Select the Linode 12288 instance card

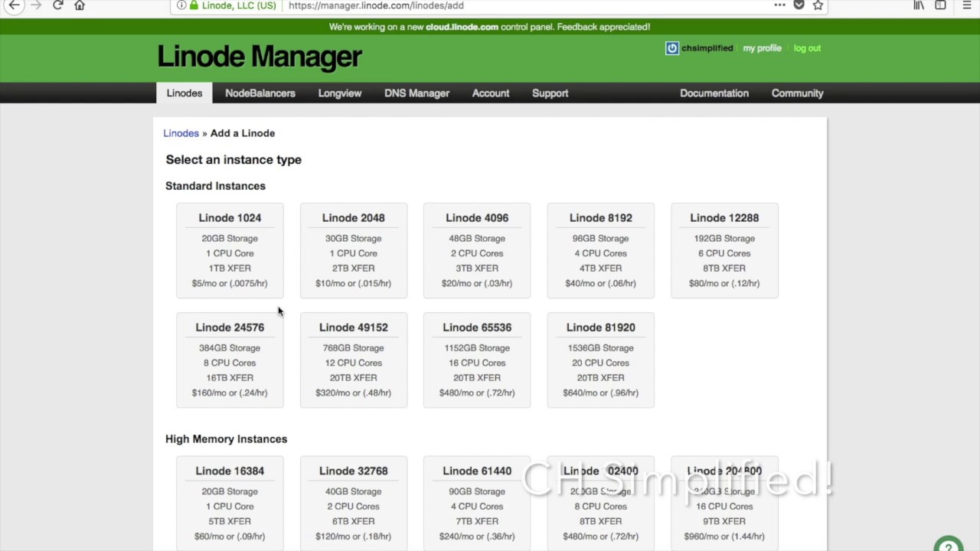(x=724, y=250)
